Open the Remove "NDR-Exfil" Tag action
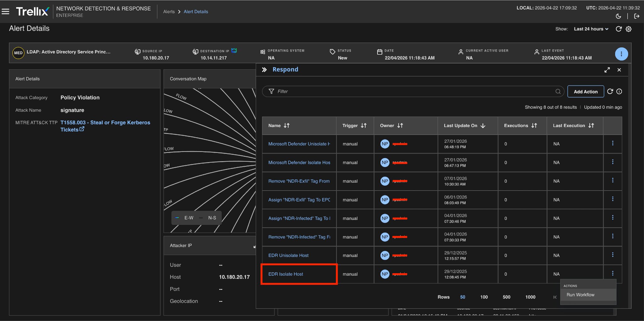Viewport: 644px width, 321px height. tap(299, 181)
